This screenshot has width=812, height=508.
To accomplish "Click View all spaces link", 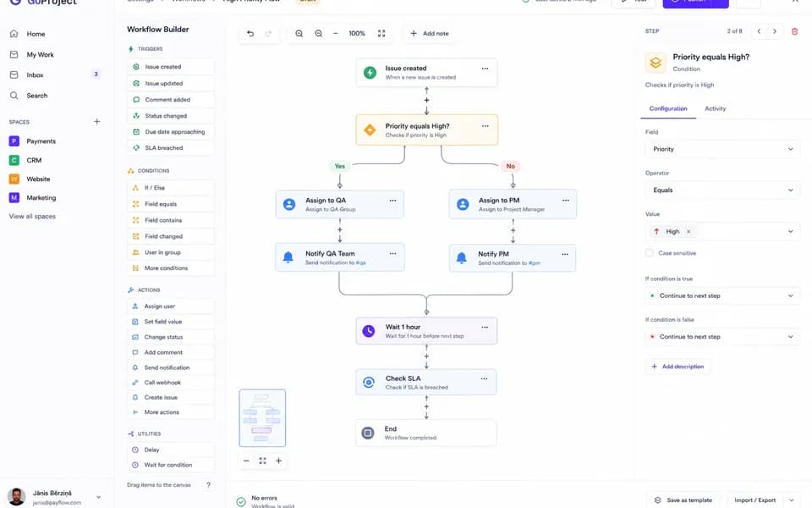I will [32, 216].
